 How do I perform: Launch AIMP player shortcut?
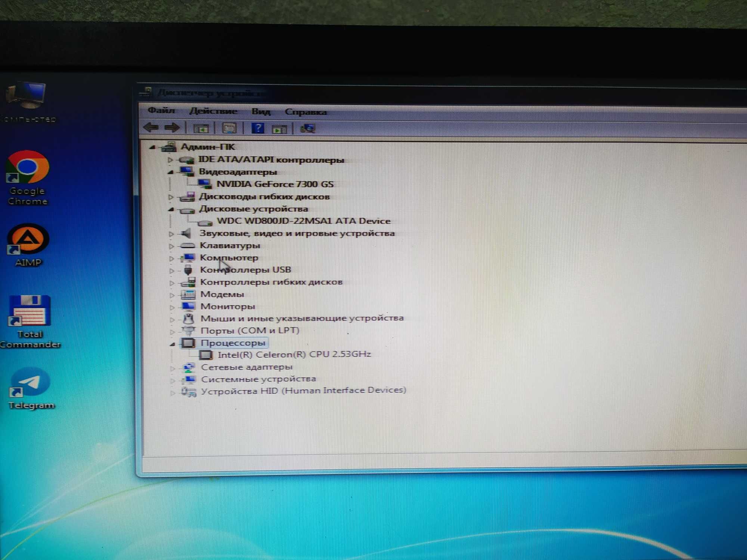(28, 245)
